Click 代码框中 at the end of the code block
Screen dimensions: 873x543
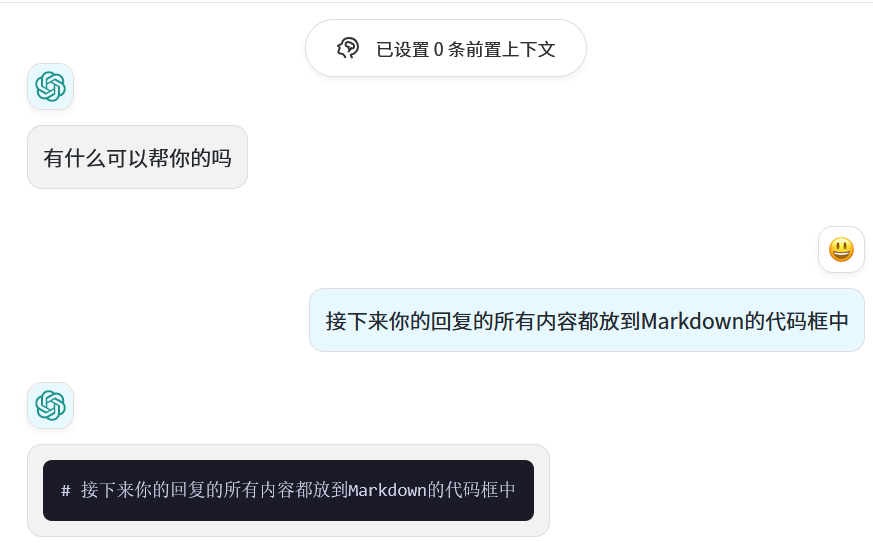(x=480, y=490)
